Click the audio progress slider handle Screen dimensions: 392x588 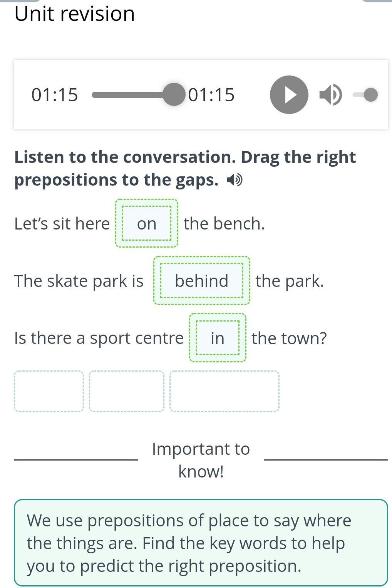coord(174,94)
